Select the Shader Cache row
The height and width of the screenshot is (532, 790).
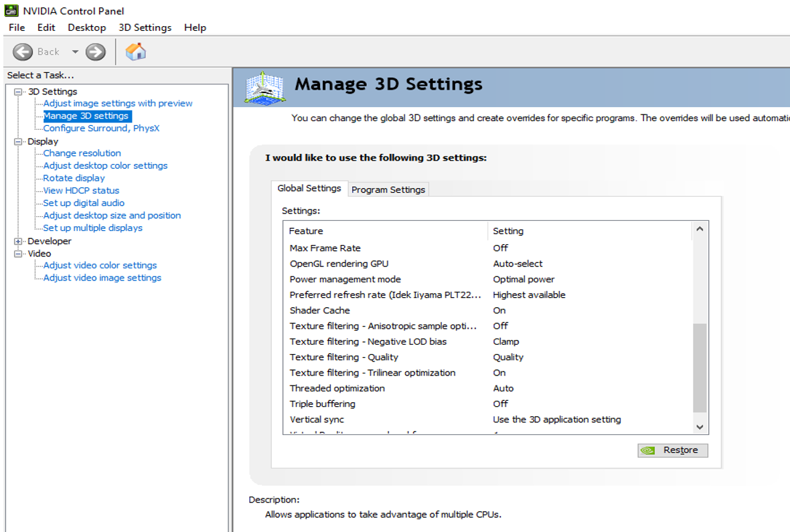click(487, 311)
